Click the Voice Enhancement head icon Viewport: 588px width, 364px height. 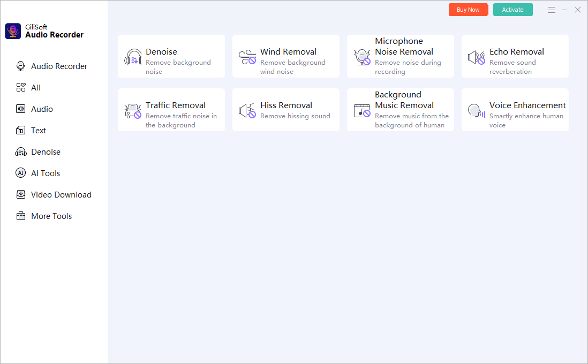477,111
